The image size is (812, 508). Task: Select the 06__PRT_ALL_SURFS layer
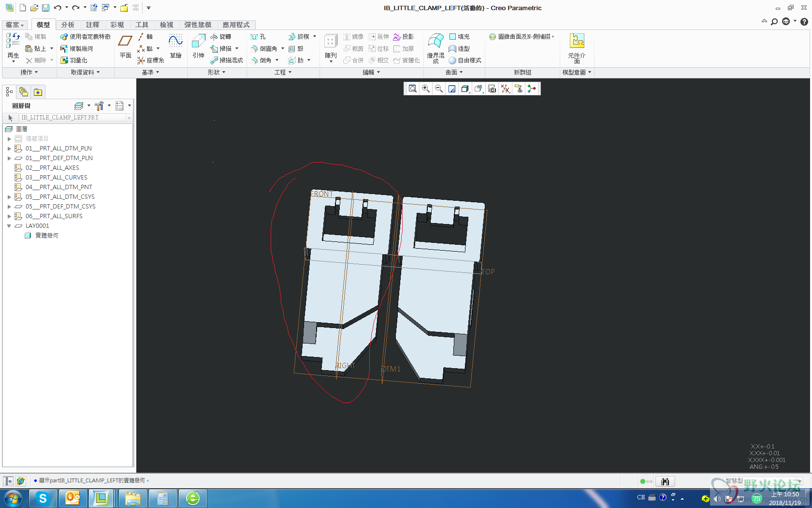tap(54, 216)
